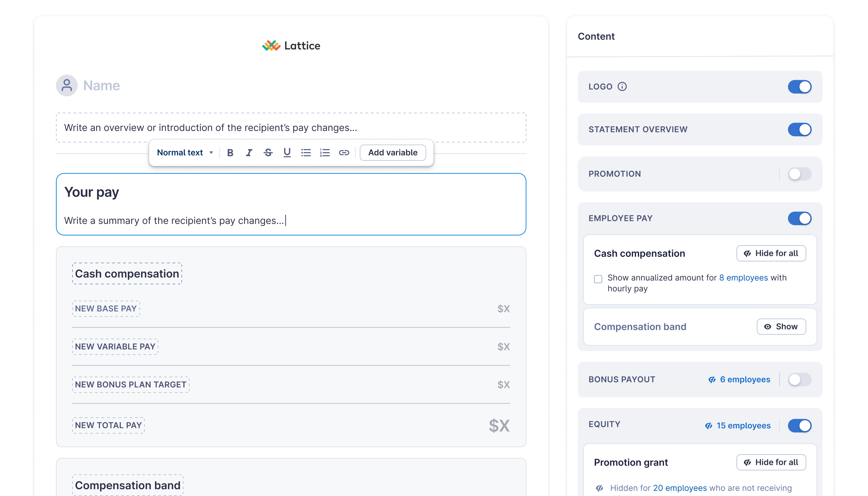Open the 6 employees link for Bonus Payout
Screen dimensions: 868x496
coord(739,380)
